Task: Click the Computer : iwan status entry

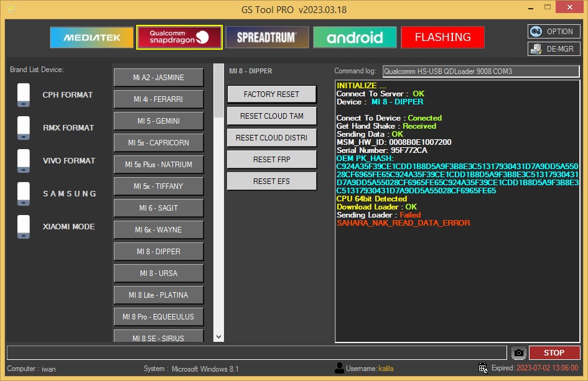Action: coord(32,369)
